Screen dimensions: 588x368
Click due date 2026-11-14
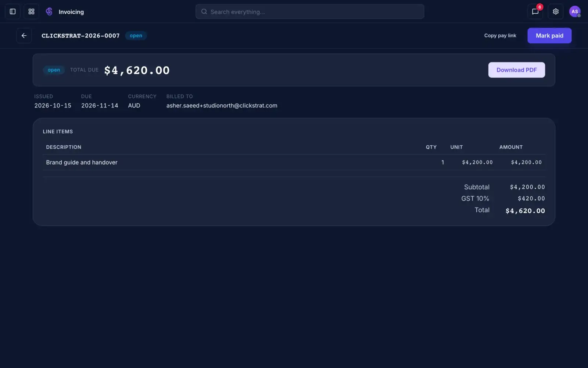[100, 106]
